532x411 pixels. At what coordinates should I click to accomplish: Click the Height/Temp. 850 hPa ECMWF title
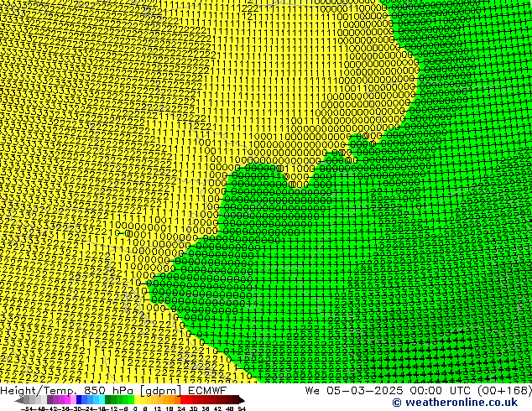point(113,390)
